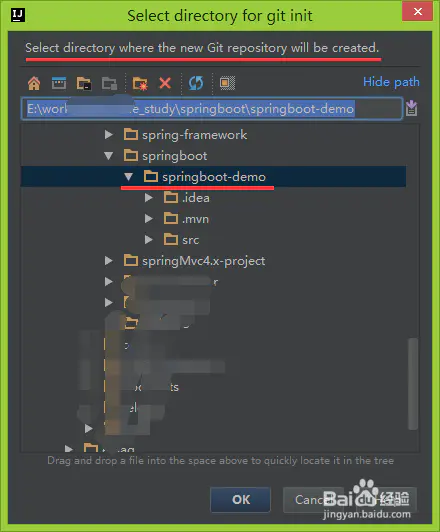Click inside the directory path text field
The width and height of the screenshot is (440, 532).
pyautogui.click(x=212, y=109)
